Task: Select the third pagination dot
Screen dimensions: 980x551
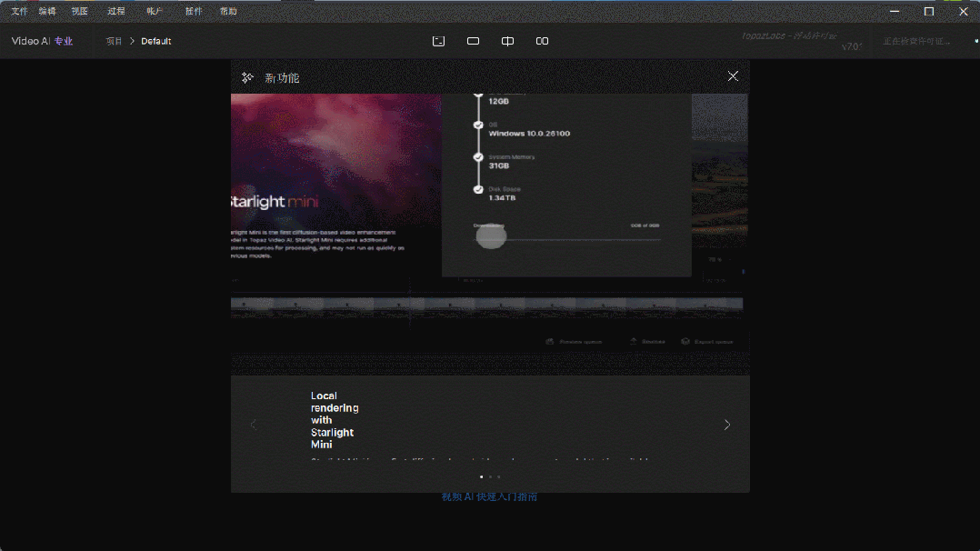Action: 499,476
